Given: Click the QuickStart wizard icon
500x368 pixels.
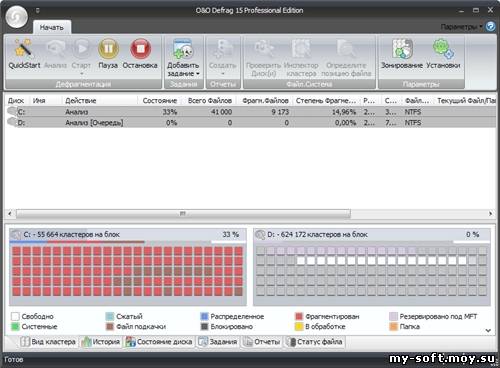Looking at the screenshot, I should [x=23, y=49].
